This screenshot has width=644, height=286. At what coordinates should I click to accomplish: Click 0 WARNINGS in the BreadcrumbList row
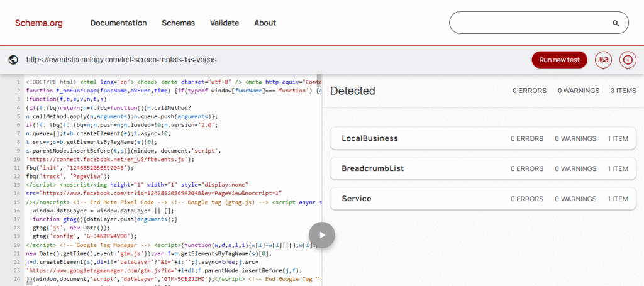(575, 168)
